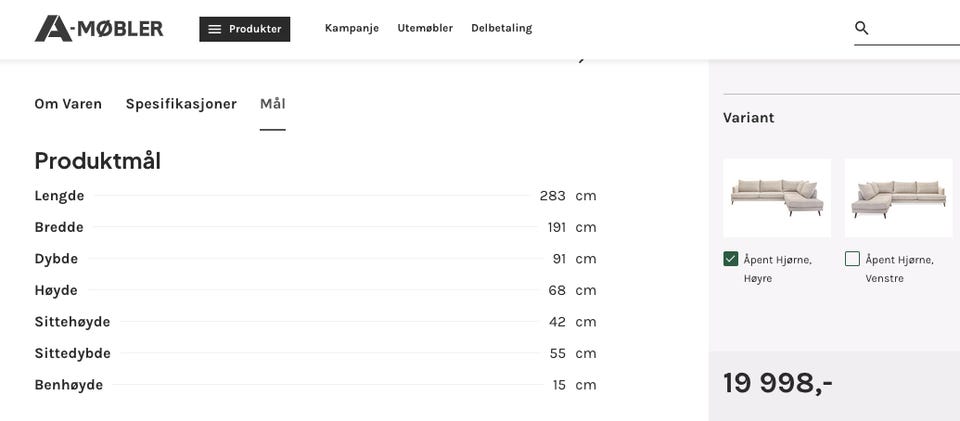Open the Delbetaling link
Screen dimensions: 960x421
502,28
